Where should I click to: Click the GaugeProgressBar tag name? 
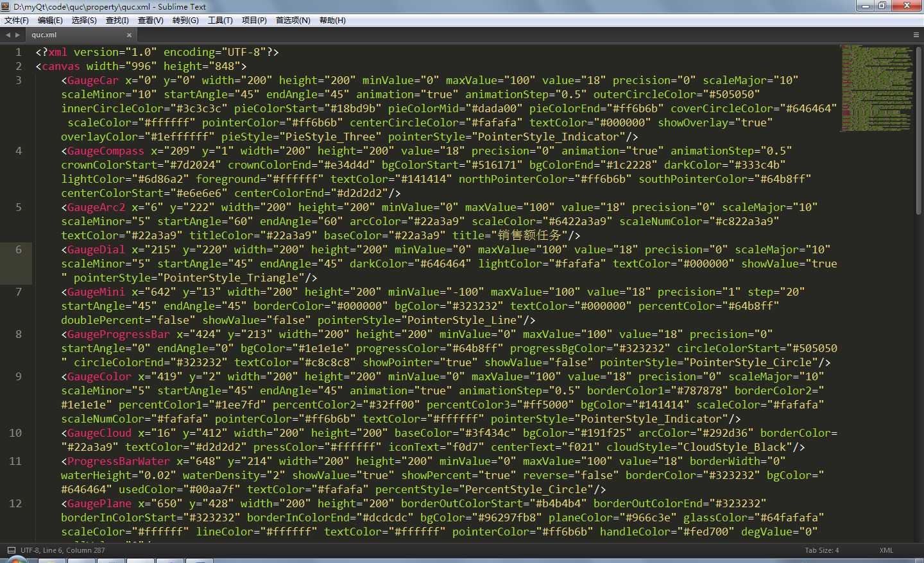point(119,334)
